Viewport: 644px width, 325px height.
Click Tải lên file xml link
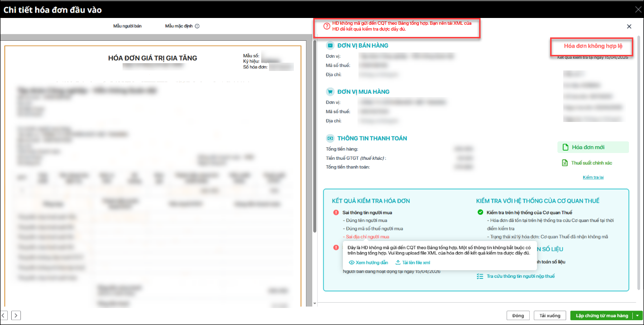tap(412, 263)
